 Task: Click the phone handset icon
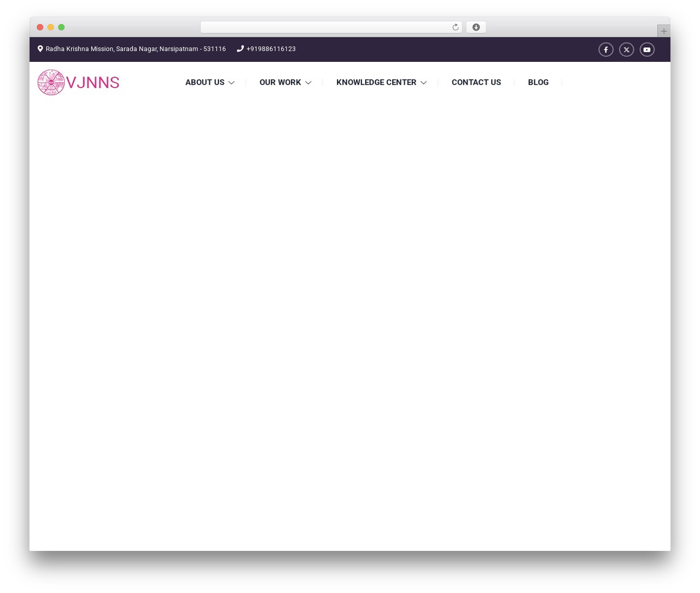[240, 49]
